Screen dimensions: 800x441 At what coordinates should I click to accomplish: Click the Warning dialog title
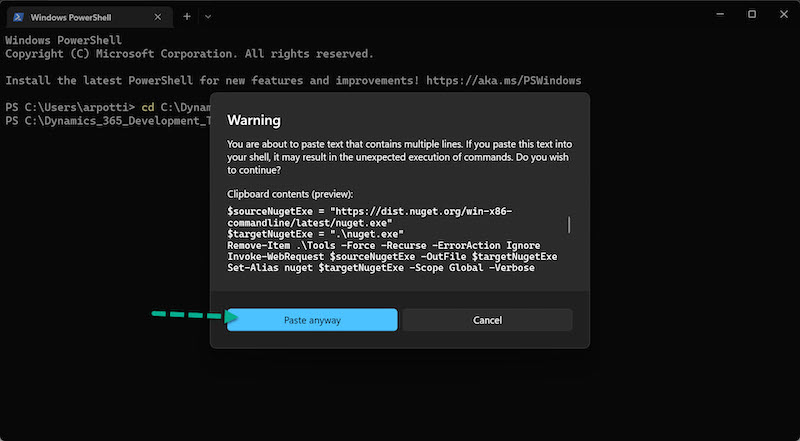(254, 120)
